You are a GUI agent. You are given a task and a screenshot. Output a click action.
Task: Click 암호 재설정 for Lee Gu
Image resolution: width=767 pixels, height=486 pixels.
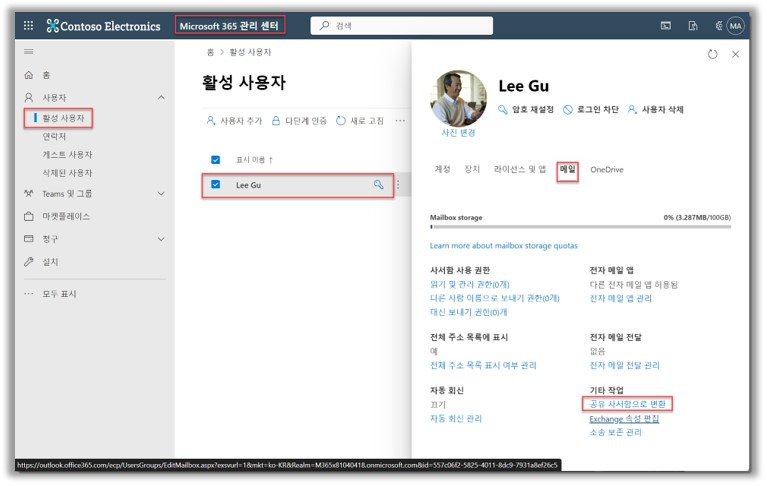[x=525, y=110]
